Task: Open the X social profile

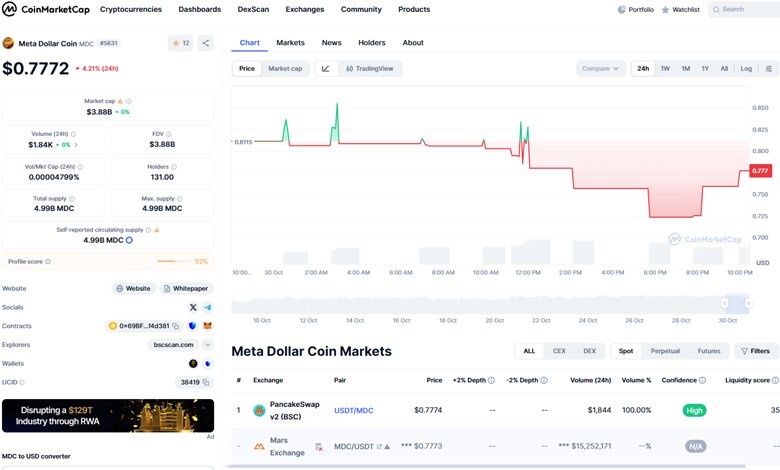Action: 193,307
